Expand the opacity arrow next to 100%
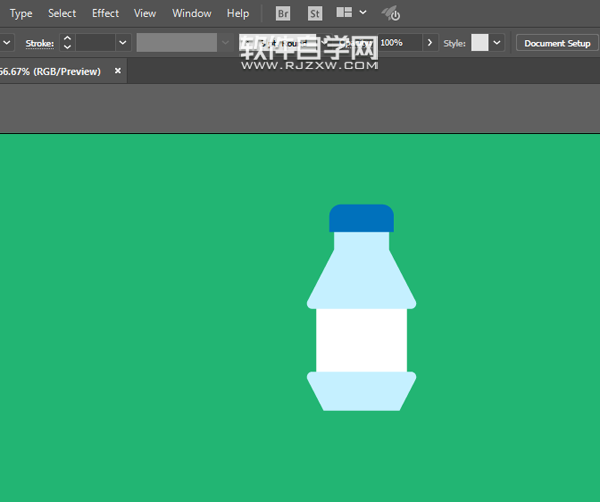The width and height of the screenshot is (600, 502). [x=431, y=43]
